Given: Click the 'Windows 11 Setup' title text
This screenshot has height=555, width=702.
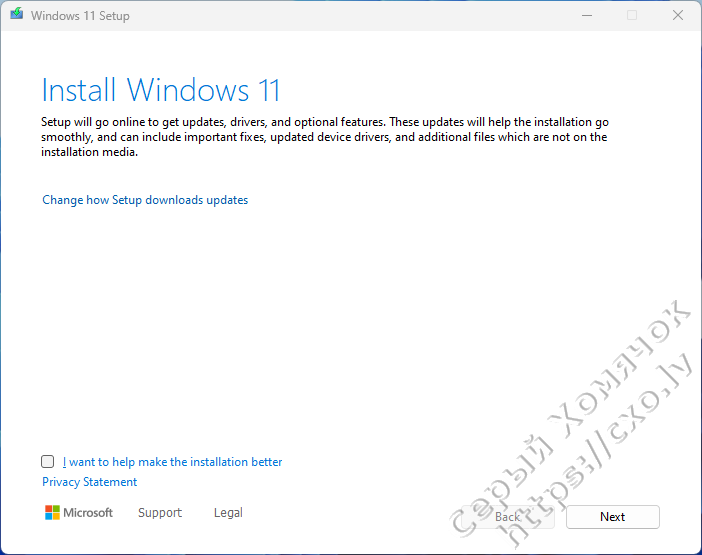Looking at the screenshot, I should point(80,16).
